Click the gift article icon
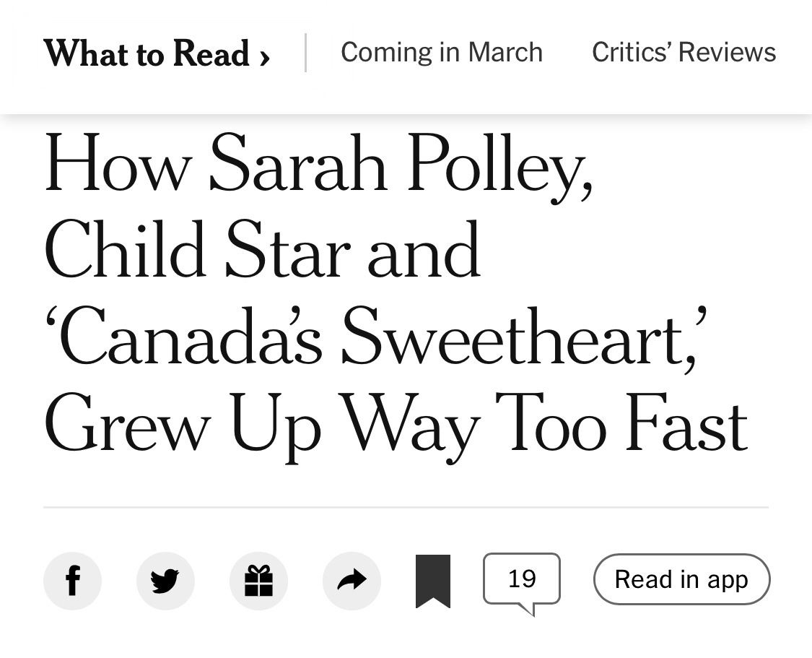The image size is (812, 658). (258, 581)
